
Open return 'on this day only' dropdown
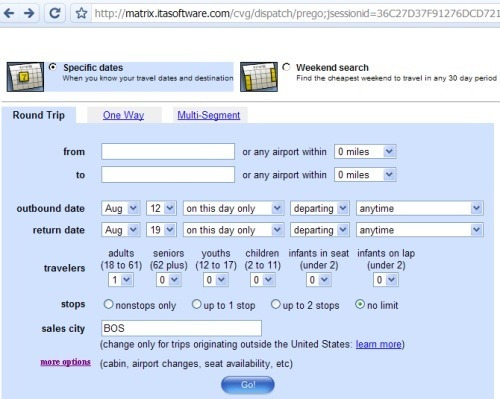click(x=233, y=230)
